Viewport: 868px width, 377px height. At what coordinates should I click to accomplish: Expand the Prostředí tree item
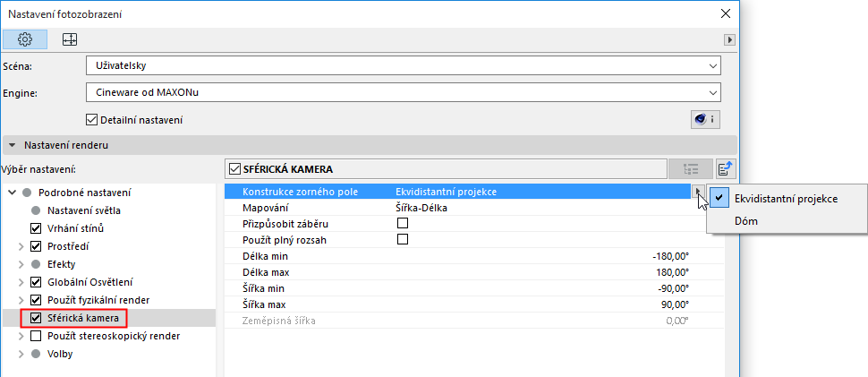point(21,246)
